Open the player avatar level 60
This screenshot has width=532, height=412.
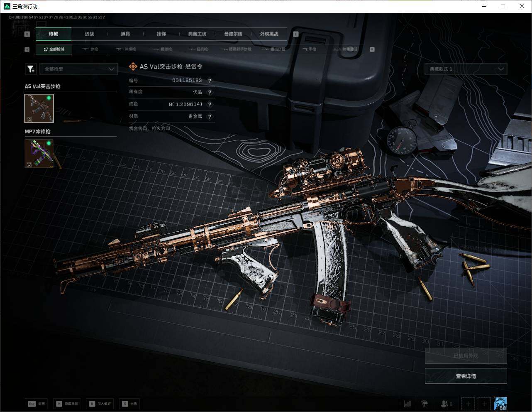point(500,403)
